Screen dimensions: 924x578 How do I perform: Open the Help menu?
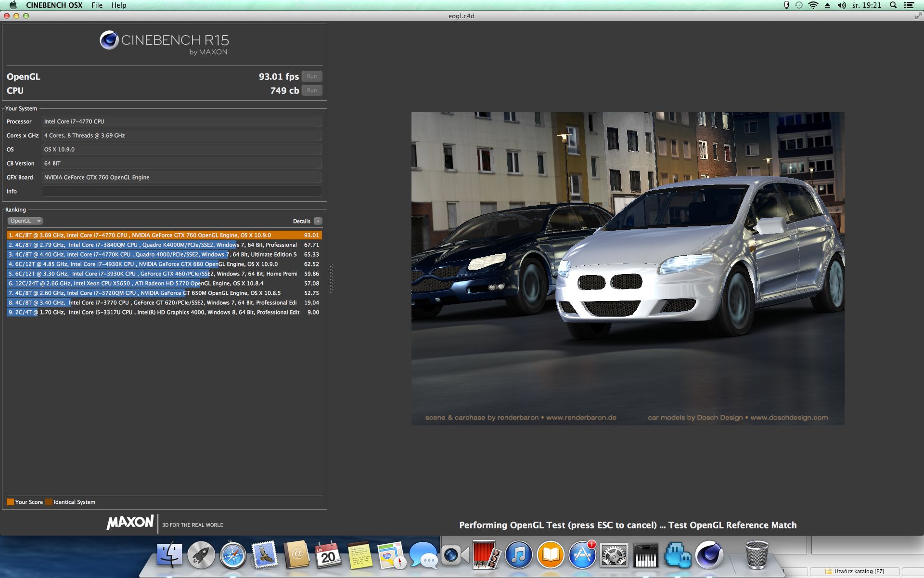119,5
